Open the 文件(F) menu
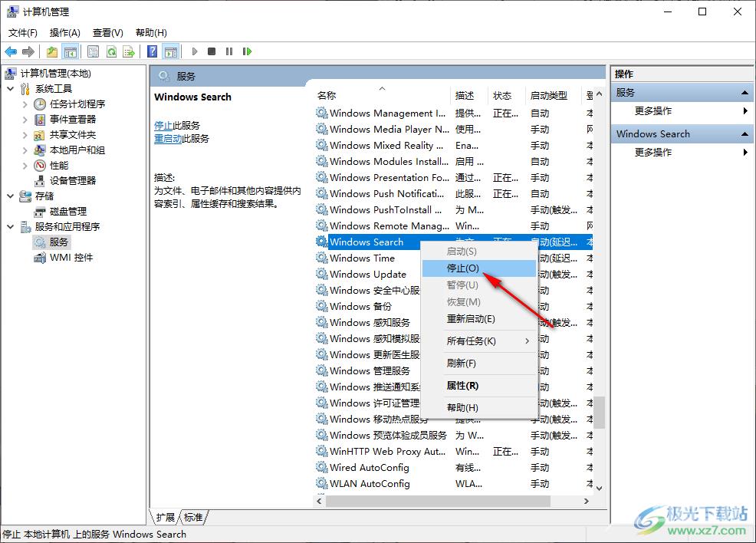Image resolution: width=756 pixels, height=543 pixels. [23, 33]
